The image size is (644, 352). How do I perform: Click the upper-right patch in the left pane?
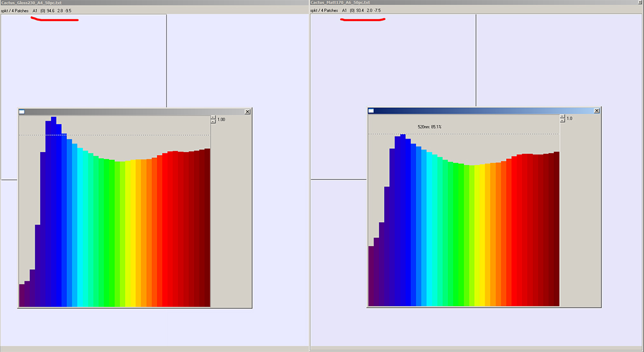pyautogui.click(x=237, y=62)
